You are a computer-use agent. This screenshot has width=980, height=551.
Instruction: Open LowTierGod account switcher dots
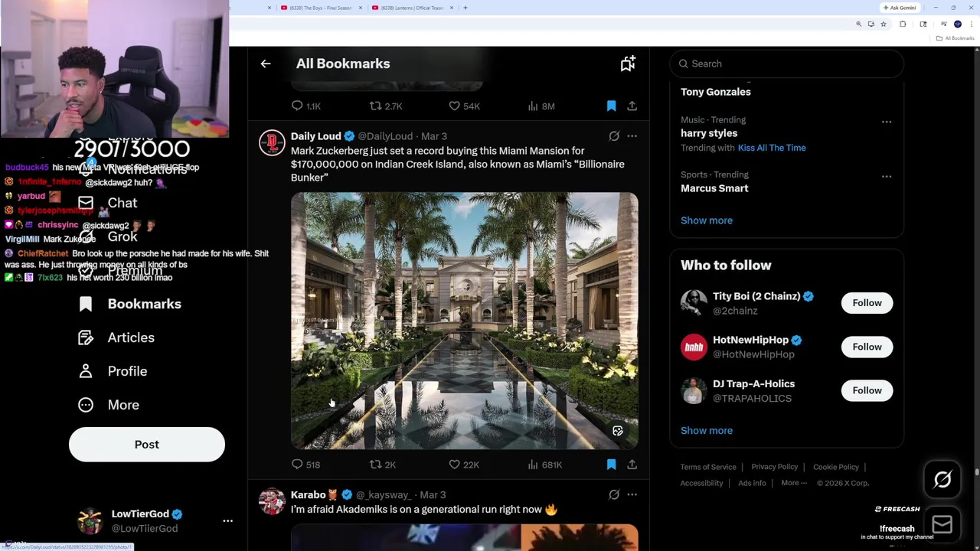[227, 520]
